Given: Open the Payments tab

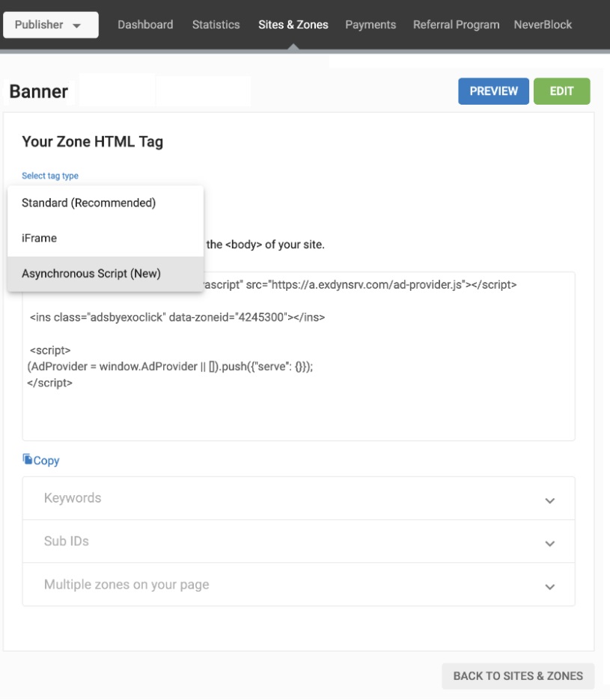Looking at the screenshot, I should [370, 25].
